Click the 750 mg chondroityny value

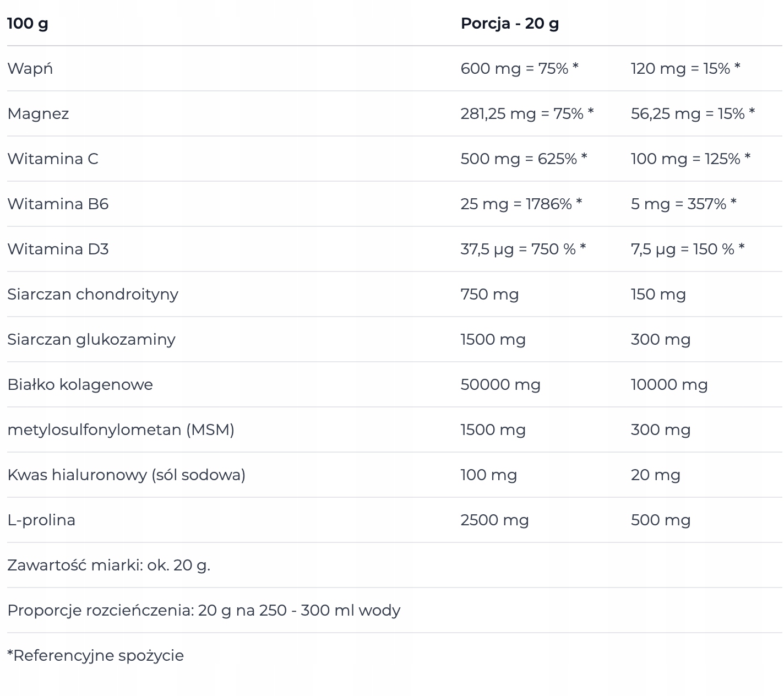[489, 295]
